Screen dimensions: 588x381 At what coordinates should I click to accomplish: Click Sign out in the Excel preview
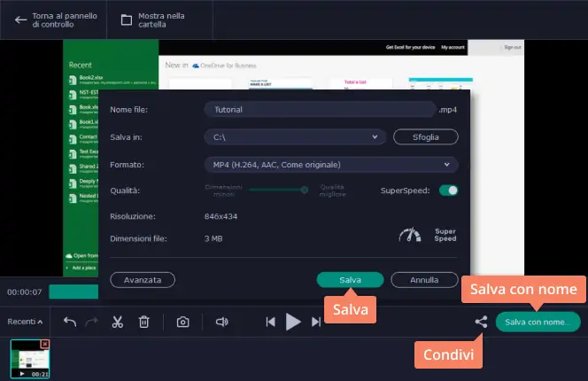pyautogui.click(x=512, y=47)
